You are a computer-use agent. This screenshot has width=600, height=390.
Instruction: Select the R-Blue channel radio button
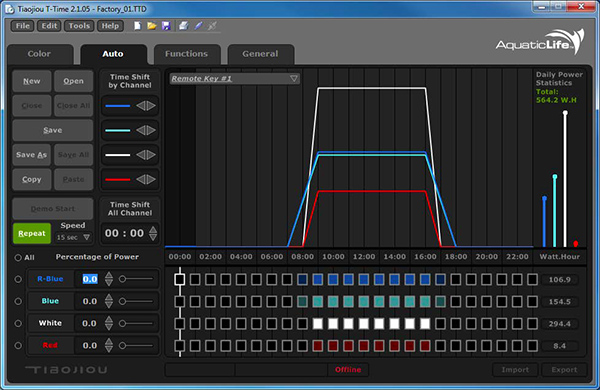point(18,279)
